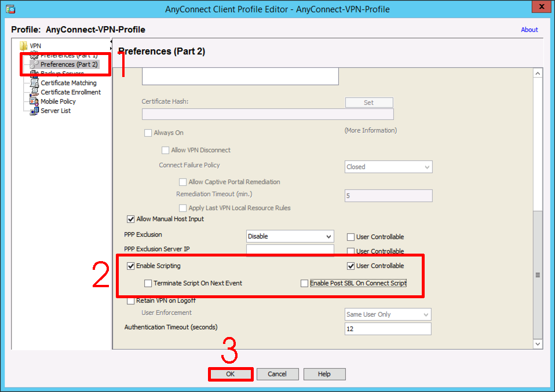Uncheck Allow Manual Host Input
555x392 pixels.
(x=130, y=219)
